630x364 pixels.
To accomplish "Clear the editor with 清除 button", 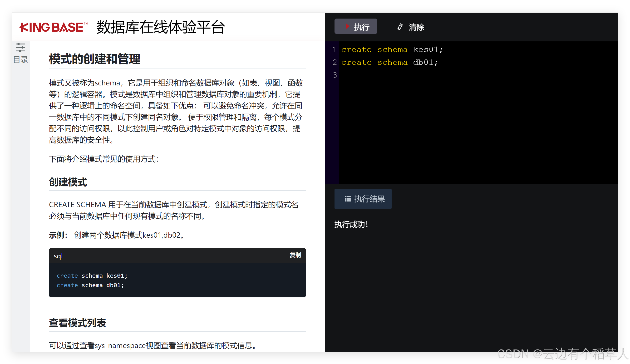I will 410,27.
